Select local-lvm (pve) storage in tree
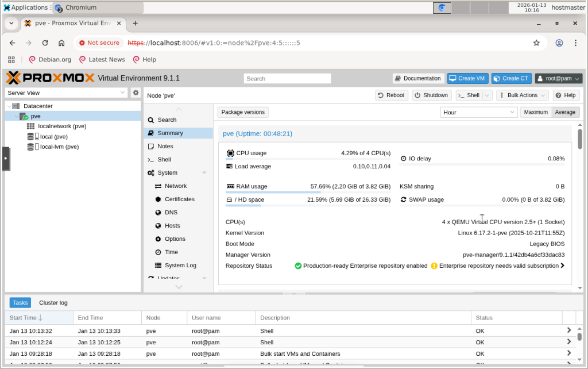This screenshot has width=588, height=369. pyautogui.click(x=59, y=147)
